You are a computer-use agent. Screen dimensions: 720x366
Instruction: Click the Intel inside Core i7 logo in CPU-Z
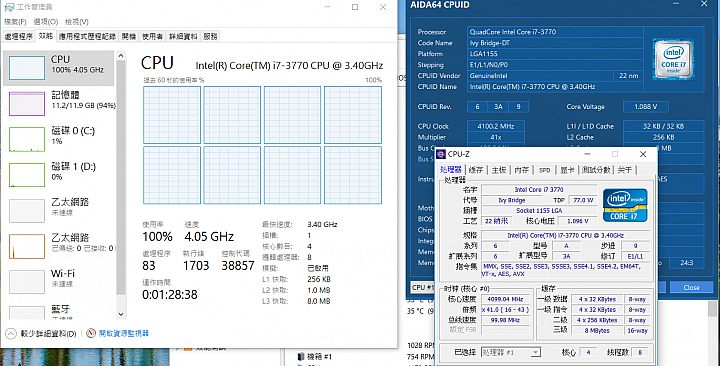point(625,205)
